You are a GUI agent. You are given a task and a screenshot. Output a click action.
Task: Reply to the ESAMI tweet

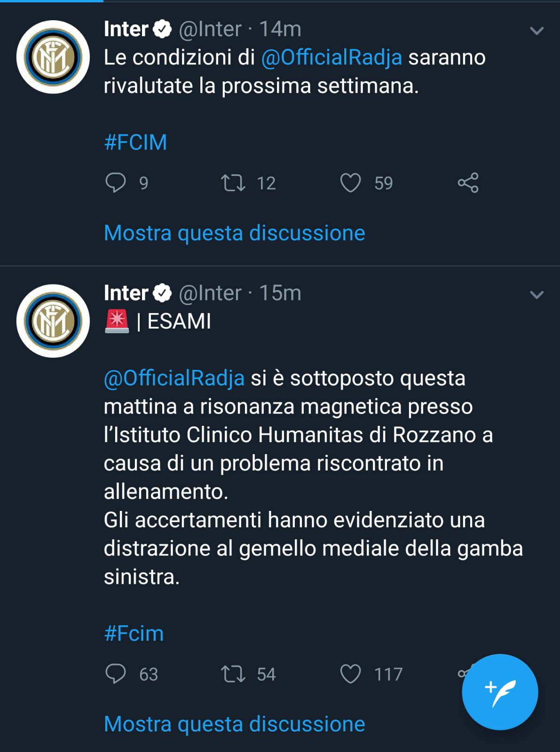[115, 674]
